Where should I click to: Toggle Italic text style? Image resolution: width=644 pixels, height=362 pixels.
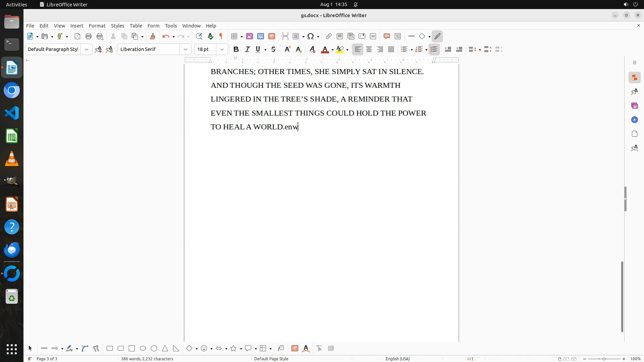tap(247, 49)
